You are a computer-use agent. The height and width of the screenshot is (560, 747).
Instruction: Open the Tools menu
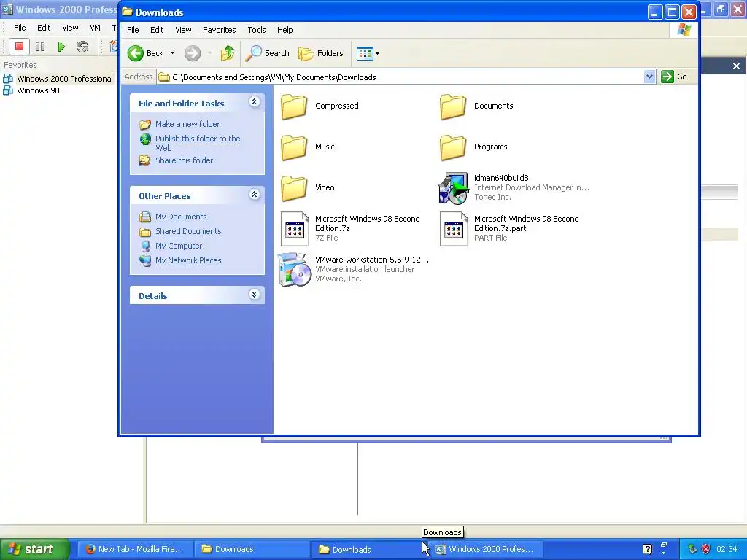(256, 30)
